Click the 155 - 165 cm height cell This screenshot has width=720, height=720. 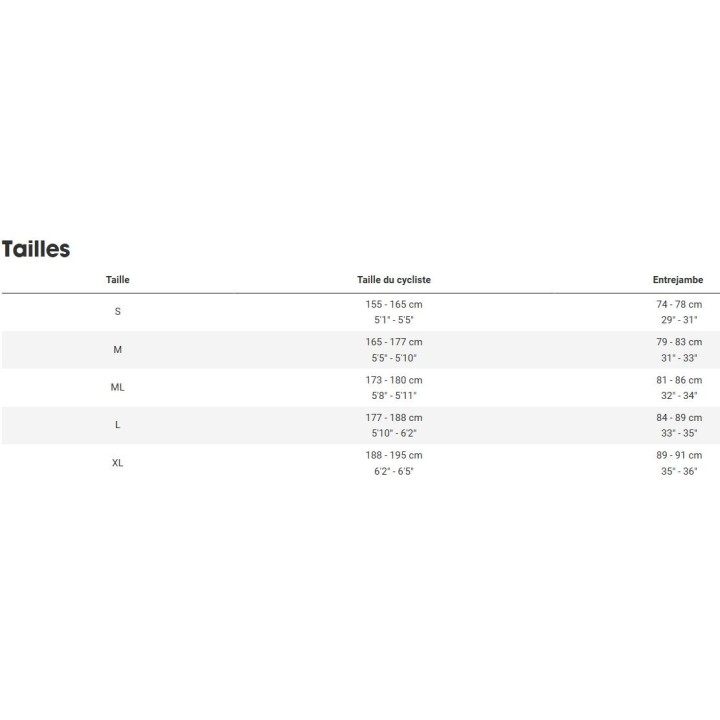coord(393,304)
